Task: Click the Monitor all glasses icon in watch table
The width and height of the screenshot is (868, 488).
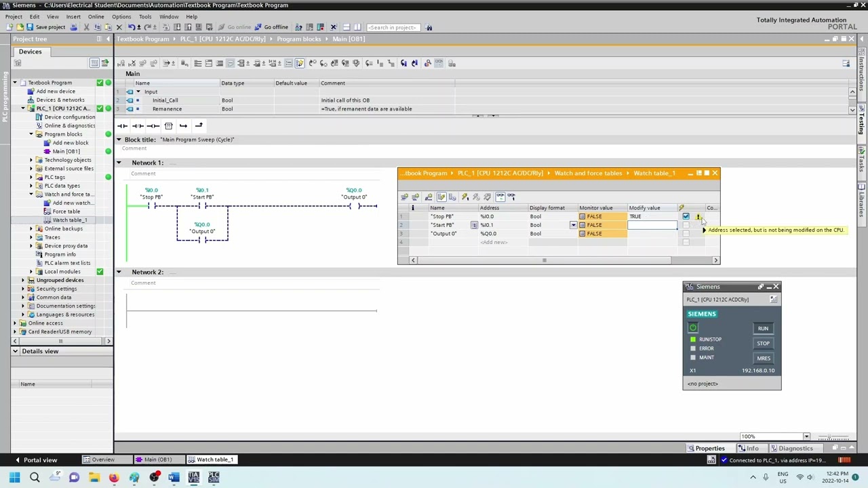Action: pos(500,197)
